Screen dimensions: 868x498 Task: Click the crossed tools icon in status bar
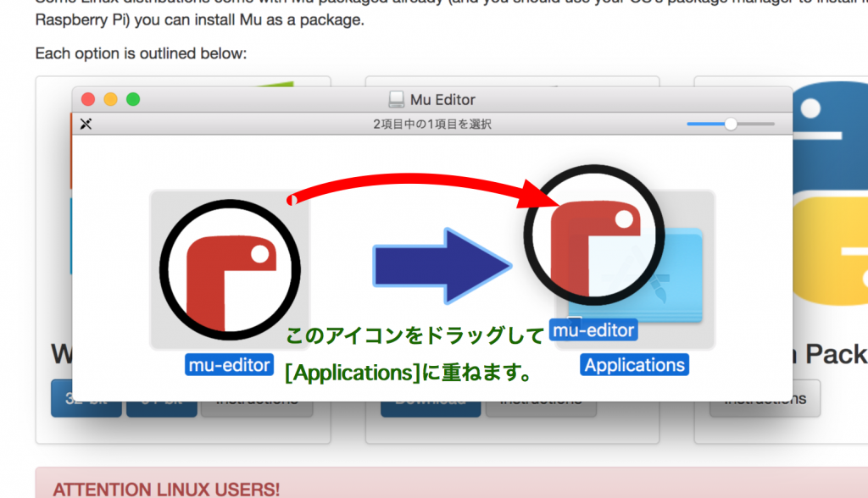(86, 124)
